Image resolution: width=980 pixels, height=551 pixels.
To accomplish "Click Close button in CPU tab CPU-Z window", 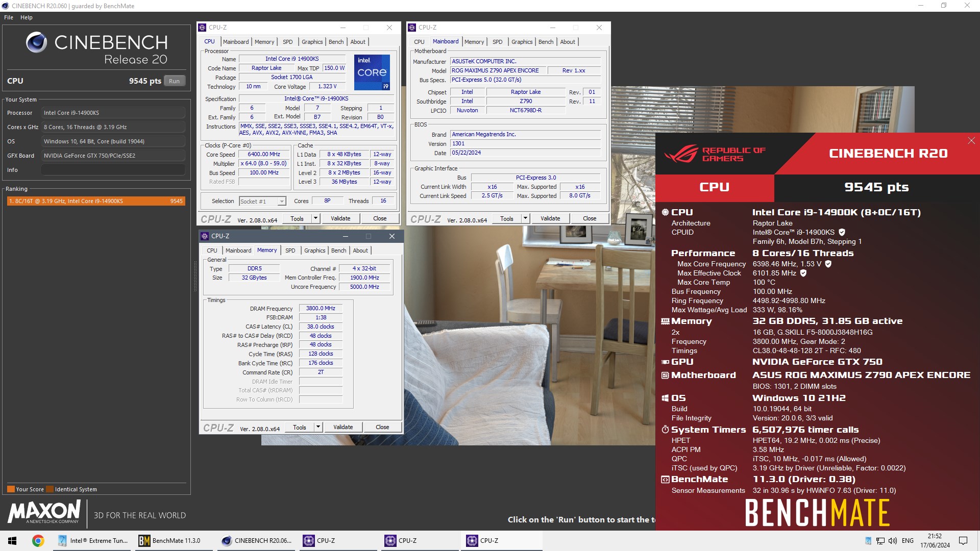I will point(380,219).
